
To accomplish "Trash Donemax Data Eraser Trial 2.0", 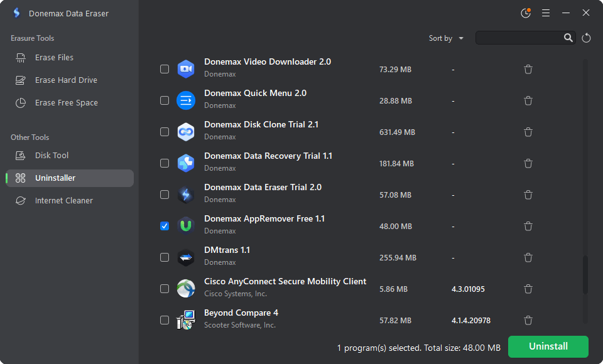I will tap(528, 195).
